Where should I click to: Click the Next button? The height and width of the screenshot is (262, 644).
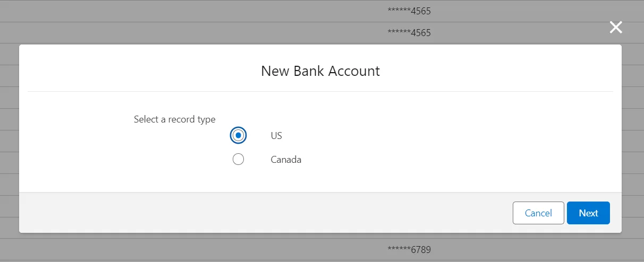pyautogui.click(x=588, y=213)
